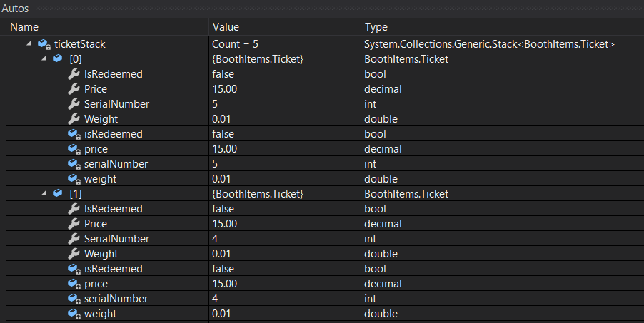Click private field icon of isRedeemed under [0]
This screenshot has height=323, width=644.
click(x=74, y=134)
